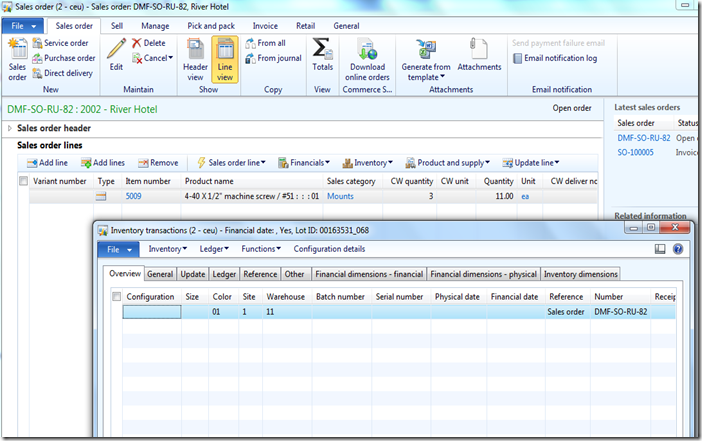
Task: Expand the Sales order header section
Action: (11, 128)
